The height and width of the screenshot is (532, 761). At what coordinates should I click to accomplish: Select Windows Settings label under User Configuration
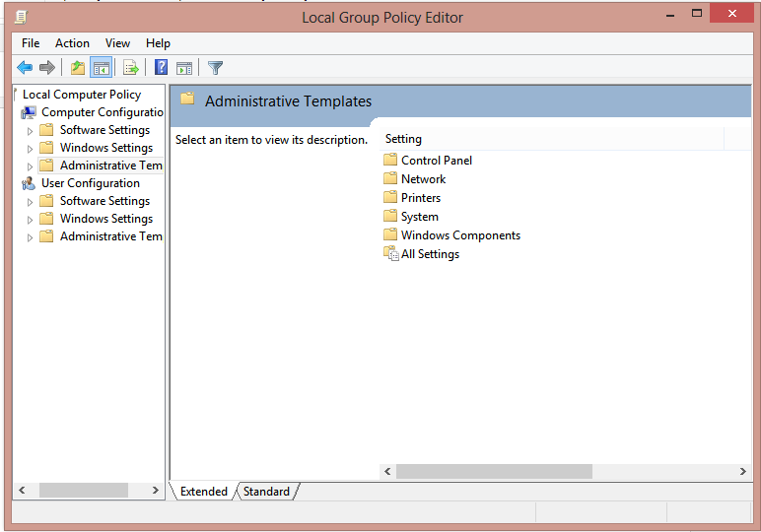coord(106,219)
